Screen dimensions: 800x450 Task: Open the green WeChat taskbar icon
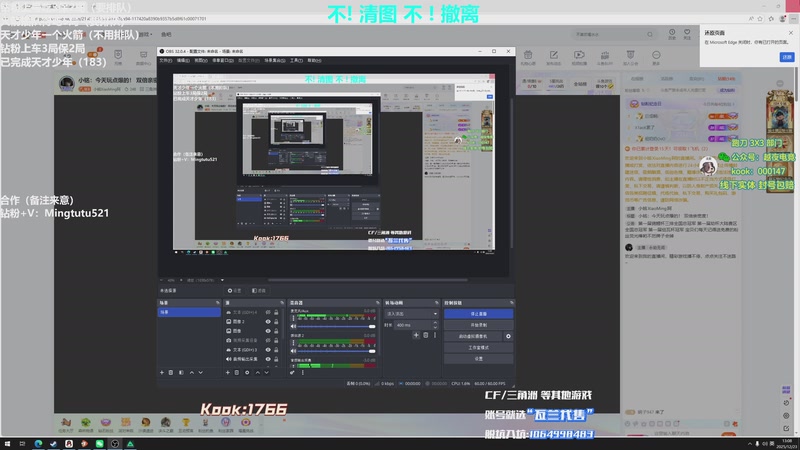point(99,444)
